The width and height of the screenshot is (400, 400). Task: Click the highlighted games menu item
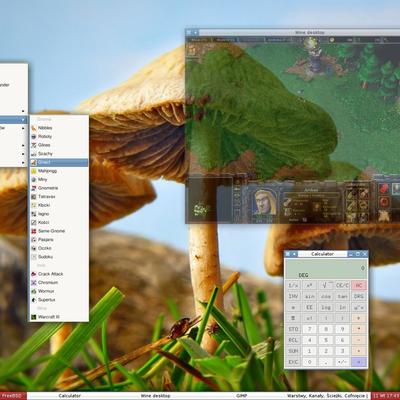pyautogui.click(x=59, y=162)
